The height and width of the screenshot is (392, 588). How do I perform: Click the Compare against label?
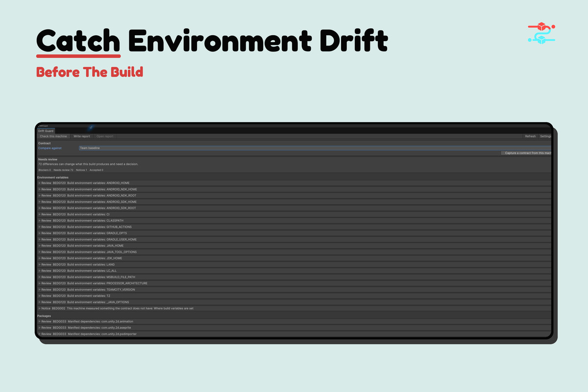click(x=50, y=148)
